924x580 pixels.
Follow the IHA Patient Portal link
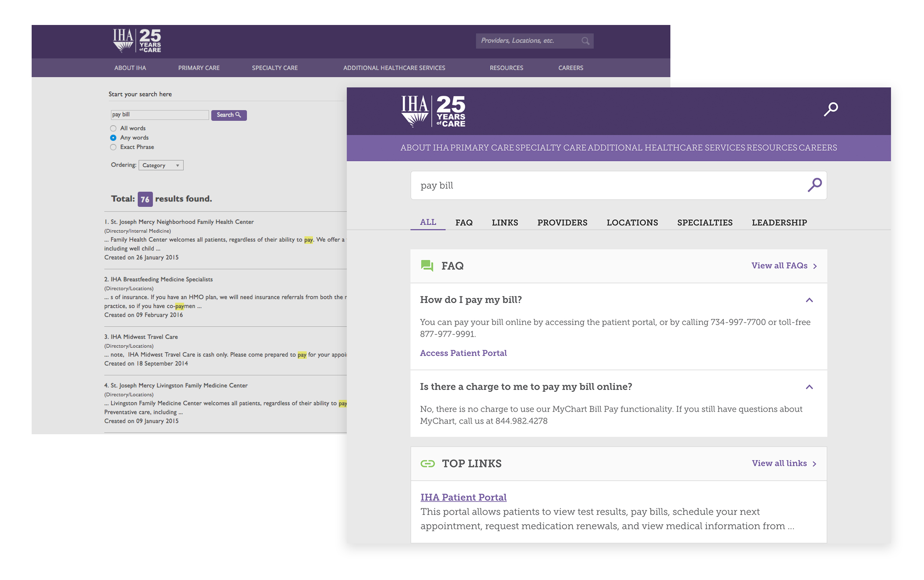(463, 497)
